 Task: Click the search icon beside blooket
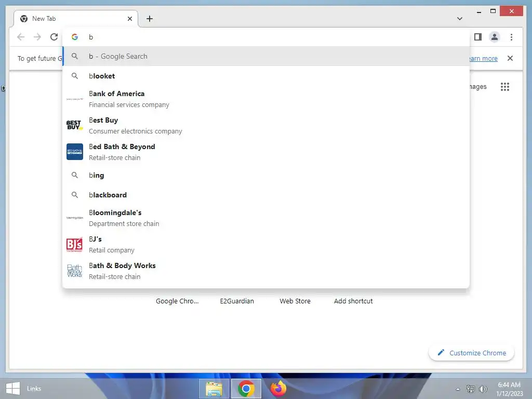click(75, 76)
